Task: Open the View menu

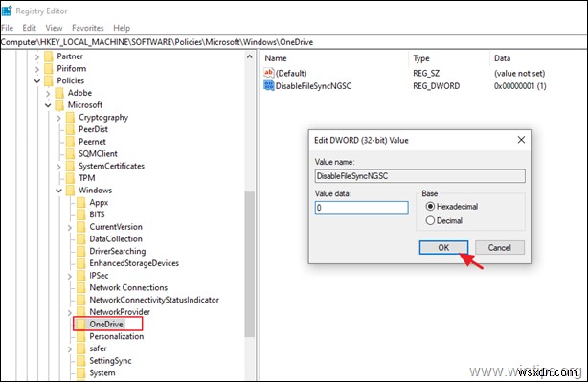Action: point(54,28)
